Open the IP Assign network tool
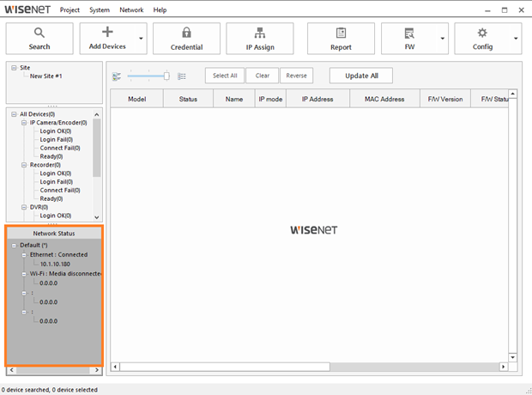 pos(260,39)
